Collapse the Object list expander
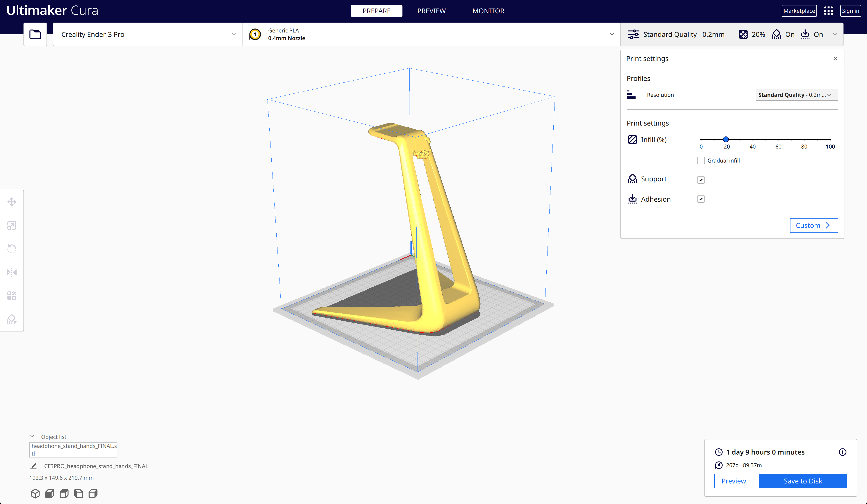867x504 pixels. click(x=32, y=436)
